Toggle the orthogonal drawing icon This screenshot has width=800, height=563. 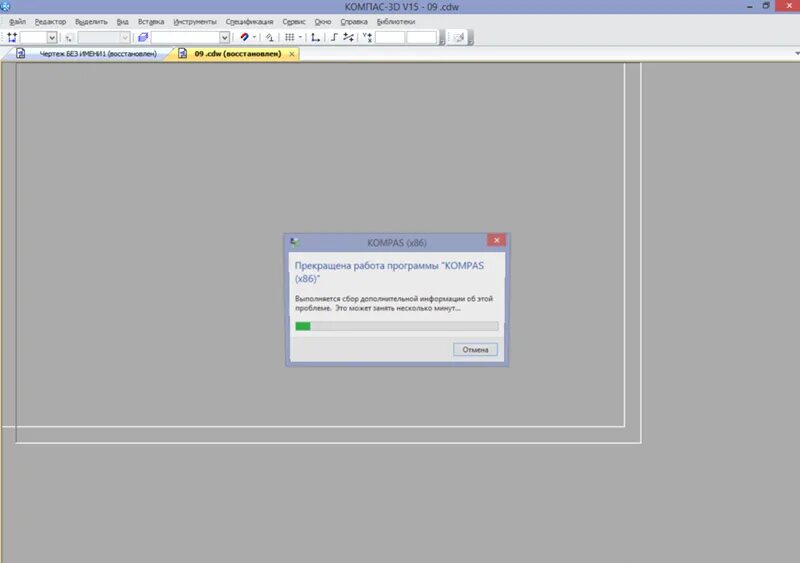tap(334, 37)
